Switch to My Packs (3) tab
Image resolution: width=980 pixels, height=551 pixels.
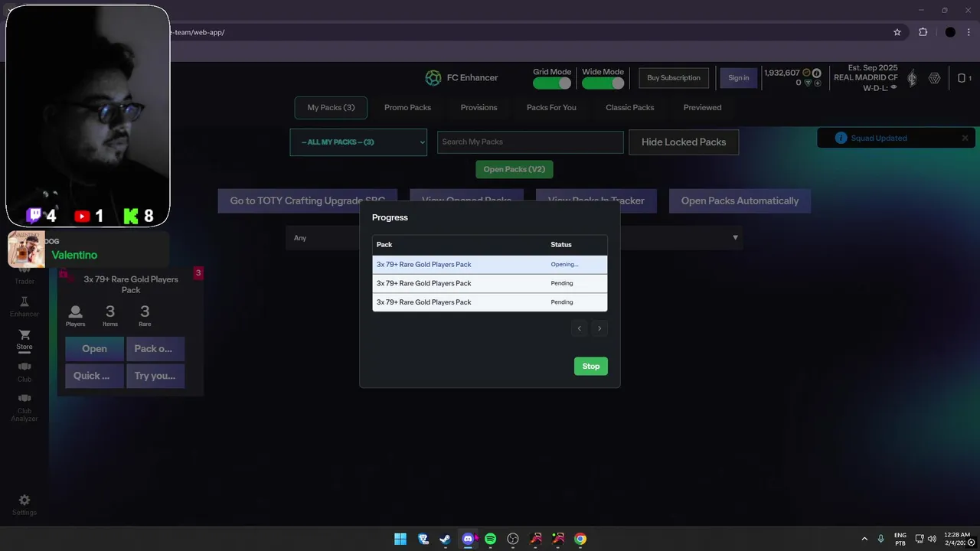coord(331,108)
